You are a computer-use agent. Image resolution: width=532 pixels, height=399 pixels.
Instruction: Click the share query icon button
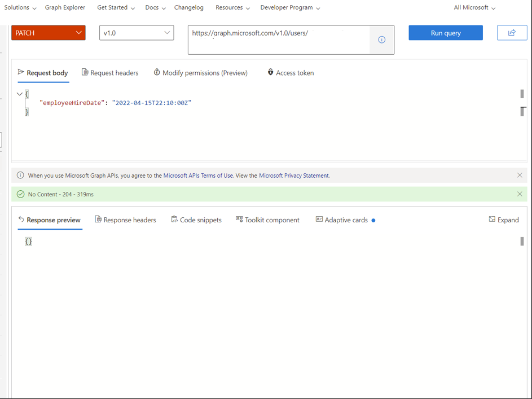[512, 33]
